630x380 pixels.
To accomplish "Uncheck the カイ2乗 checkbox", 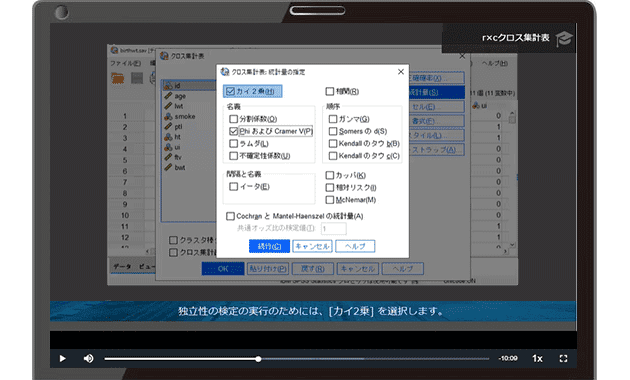I will 230,92.
